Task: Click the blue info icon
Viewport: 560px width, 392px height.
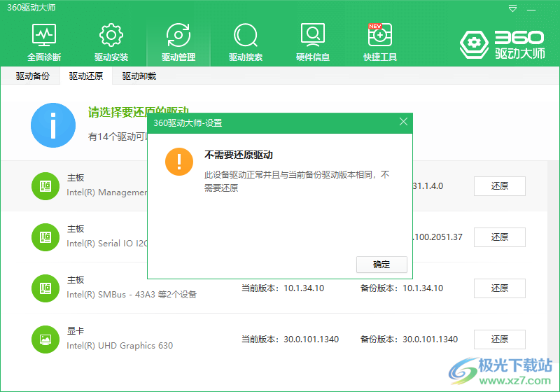Action: click(x=53, y=125)
